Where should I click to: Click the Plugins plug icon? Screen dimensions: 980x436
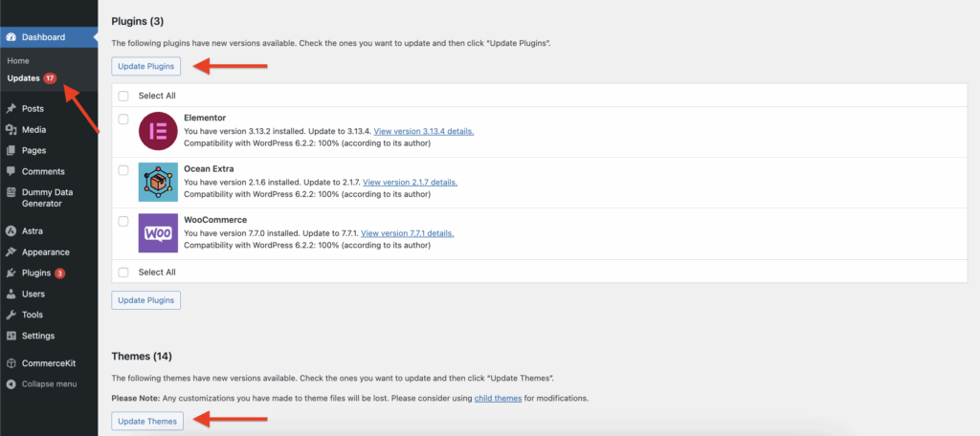click(11, 272)
